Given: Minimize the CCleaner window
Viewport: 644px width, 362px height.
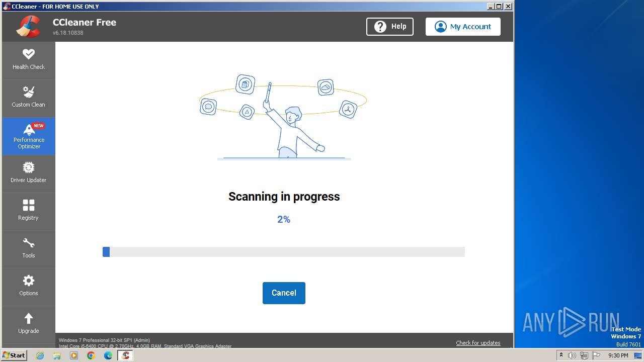Looking at the screenshot, I should click(x=491, y=7).
